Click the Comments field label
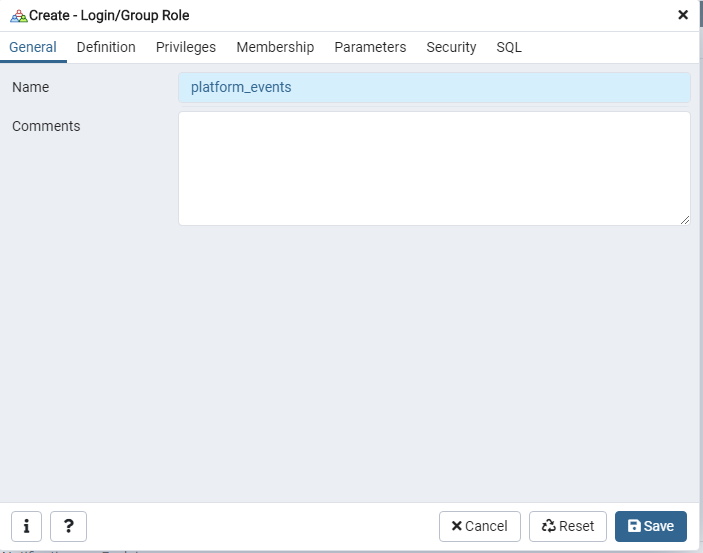Image resolution: width=703 pixels, height=553 pixels. [x=46, y=126]
